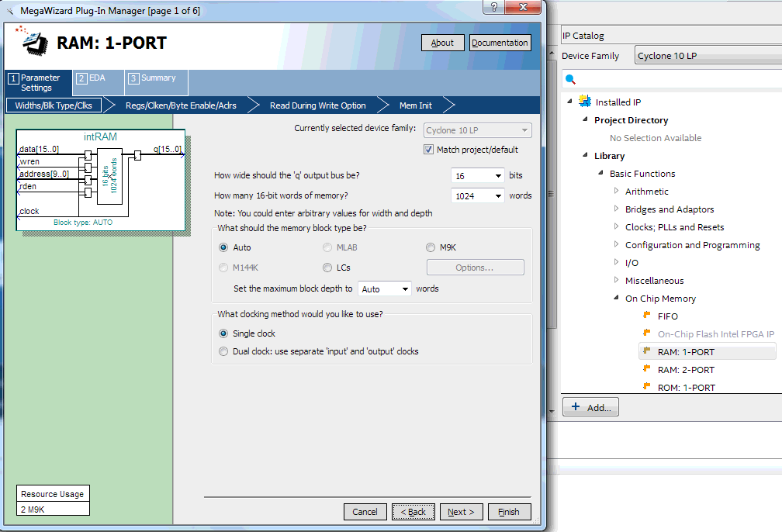This screenshot has height=532, width=782.
Task: Click the RAM: 2-PORT IP icon
Action: click(647, 368)
